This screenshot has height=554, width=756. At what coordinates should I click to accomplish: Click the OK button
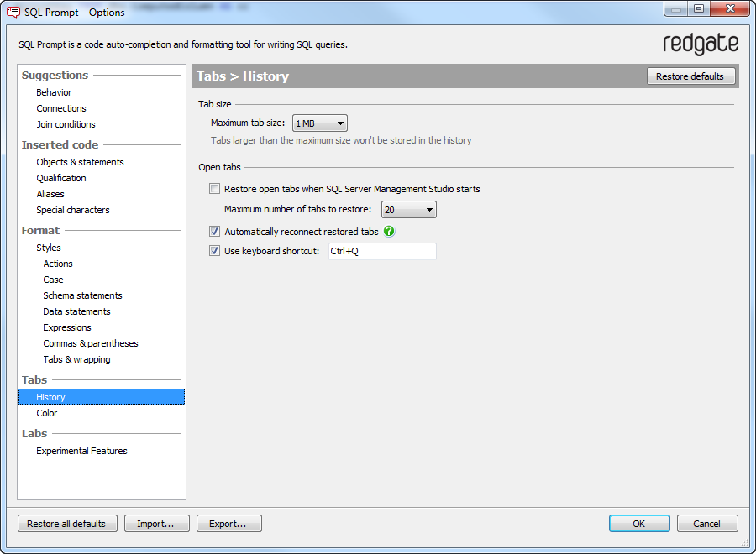coord(639,524)
